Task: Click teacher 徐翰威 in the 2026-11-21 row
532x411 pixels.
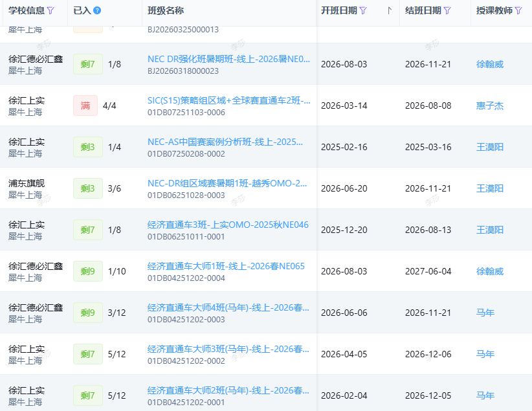Action: 489,64
